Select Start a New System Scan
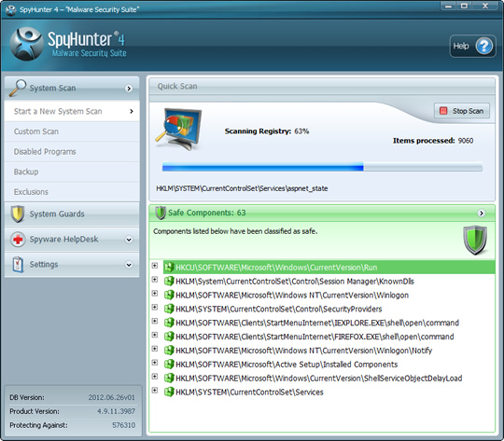 72,111
